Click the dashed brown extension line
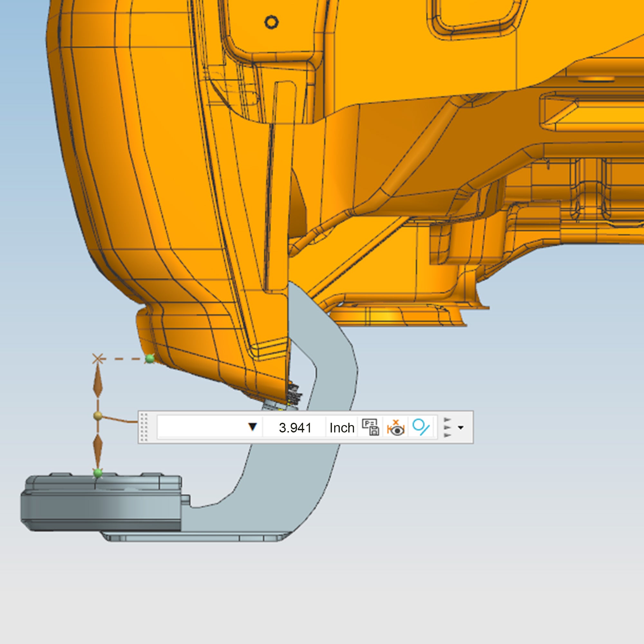This screenshot has height=644, width=644. (124, 359)
